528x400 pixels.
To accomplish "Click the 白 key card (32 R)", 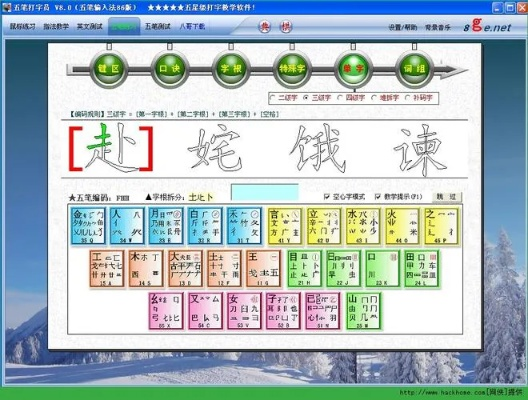I will (205, 226).
